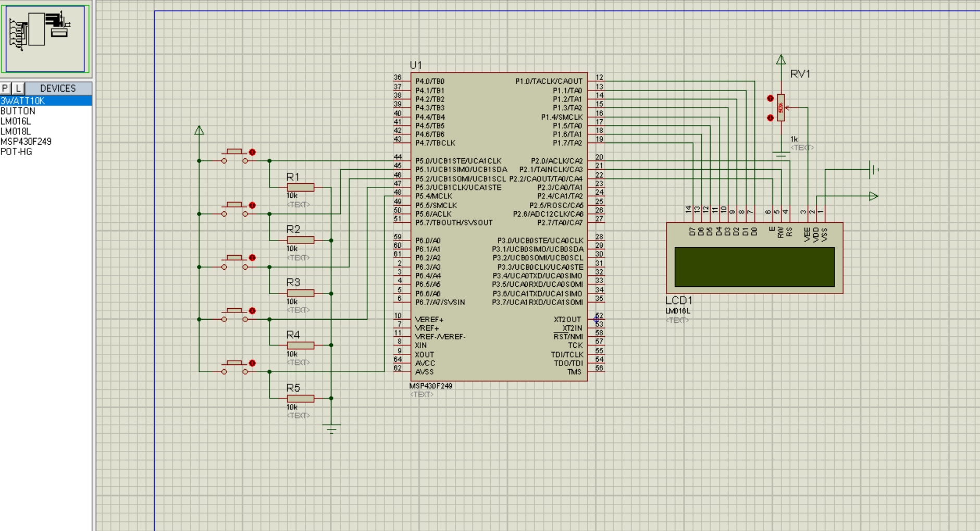Select resistor R5 on the schematic
The image size is (980, 531).
[x=300, y=399]
